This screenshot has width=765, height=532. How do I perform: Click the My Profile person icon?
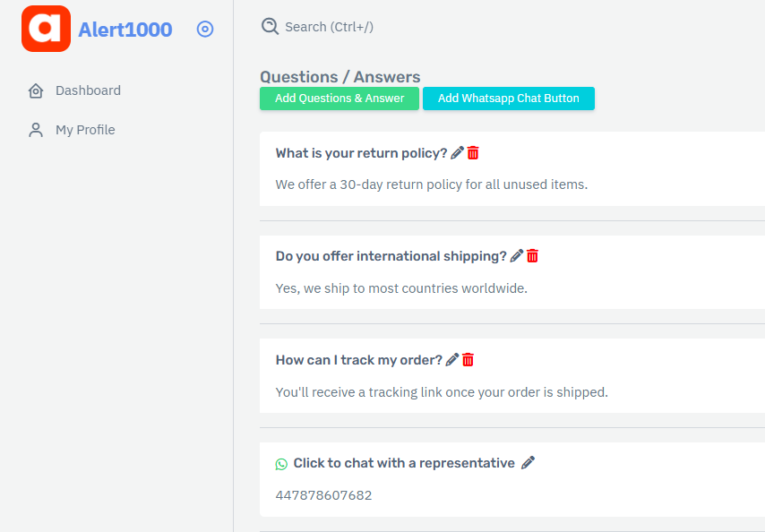[x=36, y=130]
